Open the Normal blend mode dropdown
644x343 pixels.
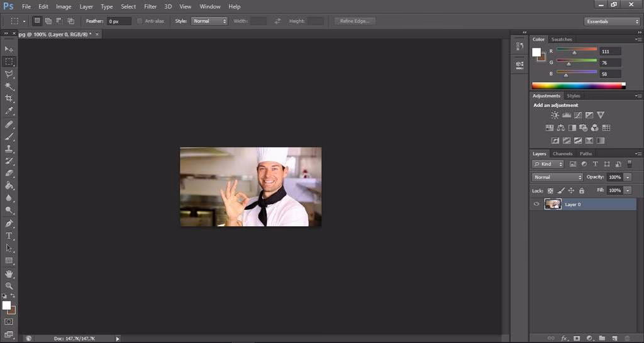(557, 177)
